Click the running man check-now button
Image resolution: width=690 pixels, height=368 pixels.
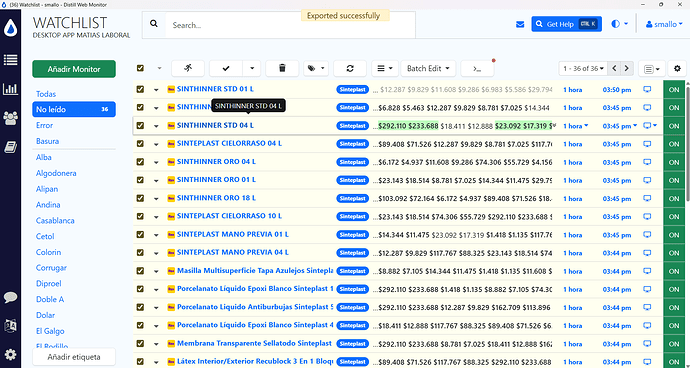pos(188,68)
